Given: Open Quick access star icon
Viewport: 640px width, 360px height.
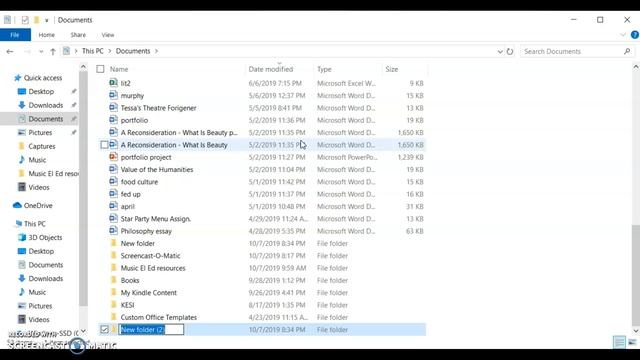Looking at the screenshot, I should 17,78.
